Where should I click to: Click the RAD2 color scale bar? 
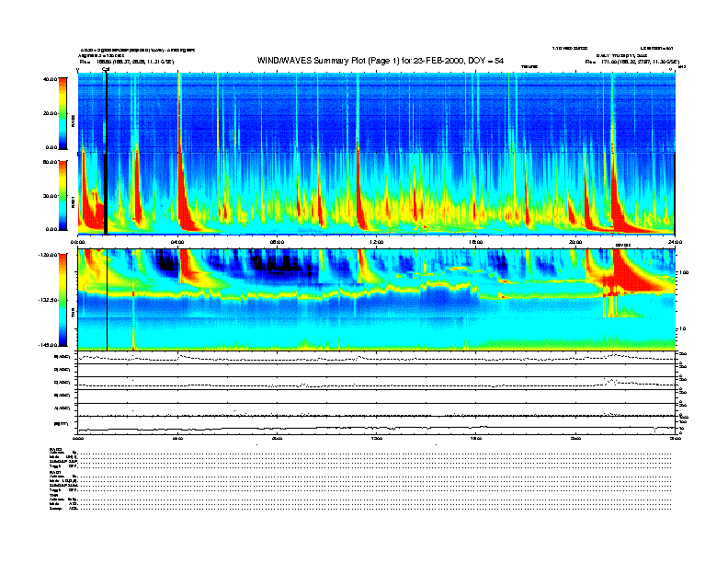tap(63, 113)
